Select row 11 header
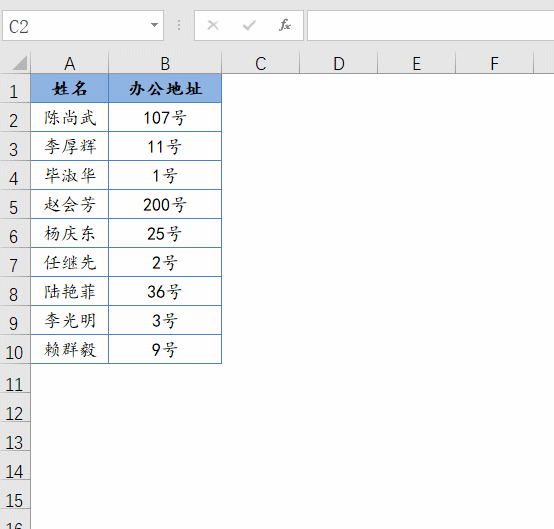Viewport: 554px width, 529px height. click(15, 378)
